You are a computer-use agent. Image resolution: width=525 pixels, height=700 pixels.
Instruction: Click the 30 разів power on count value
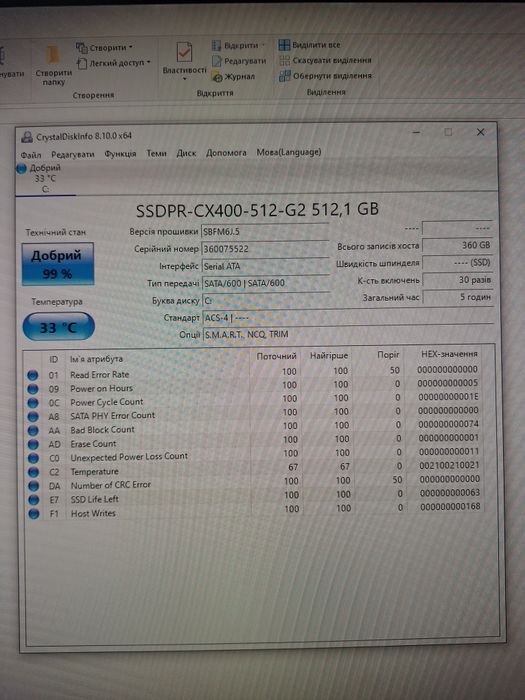(x=457, y=280)
